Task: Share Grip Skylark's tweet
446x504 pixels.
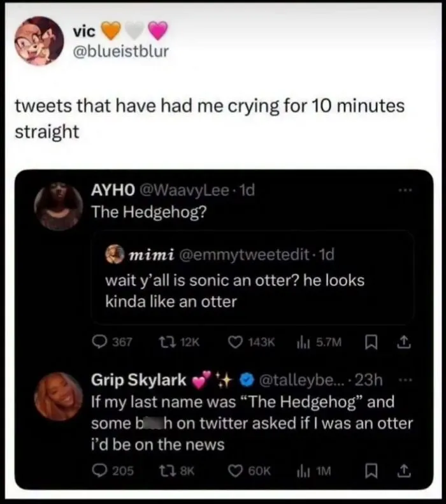Action: pyautogui.click(x=404, y=471)
